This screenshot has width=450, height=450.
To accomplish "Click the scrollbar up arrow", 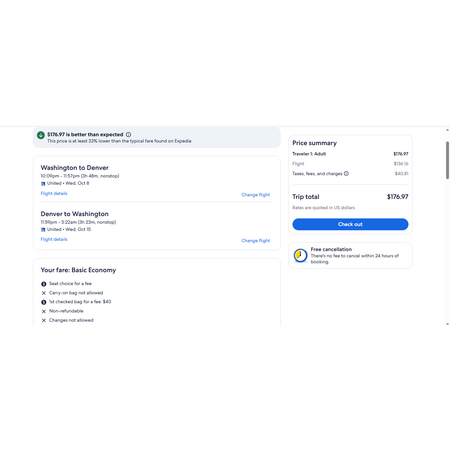I will click(447, 130).
